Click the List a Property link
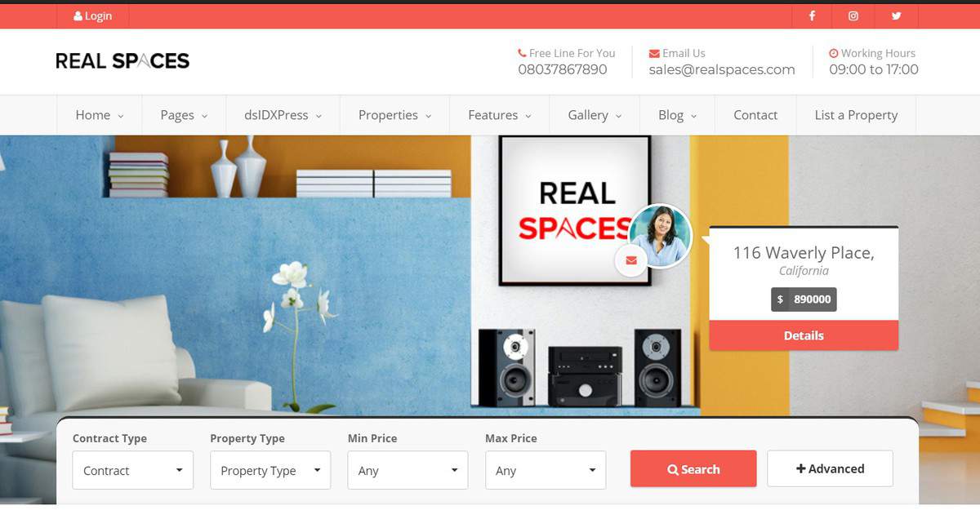Screen dimensions: 980x519 pos(856,115)
